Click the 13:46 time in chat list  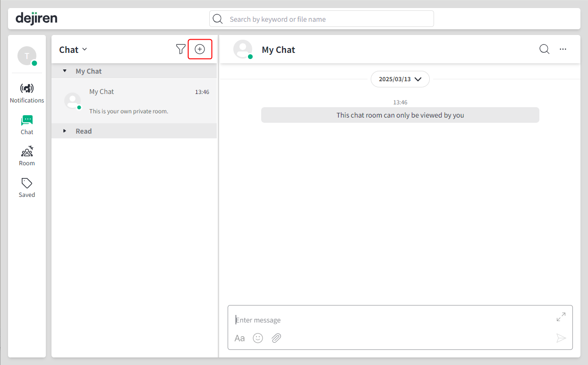point(202,92)
